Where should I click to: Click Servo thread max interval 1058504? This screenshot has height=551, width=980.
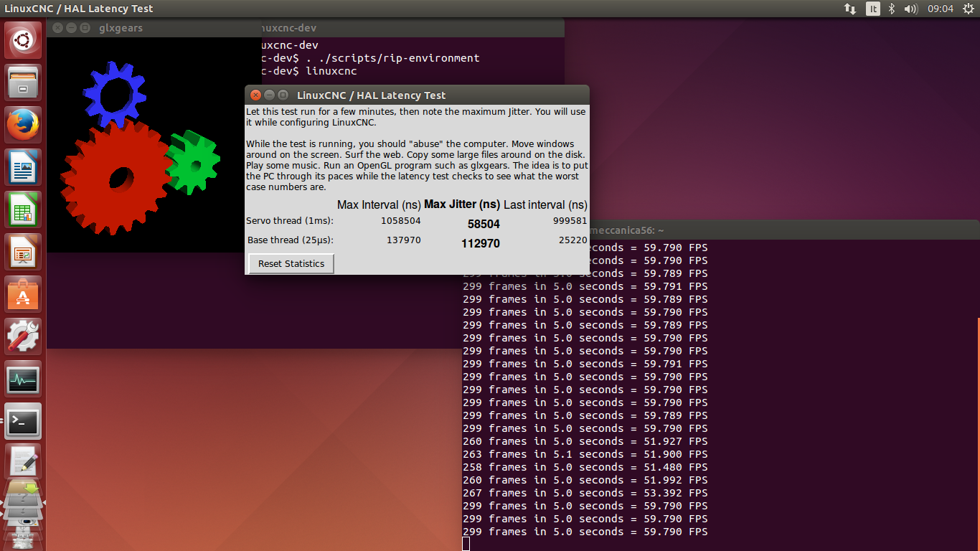coord(401,221)
